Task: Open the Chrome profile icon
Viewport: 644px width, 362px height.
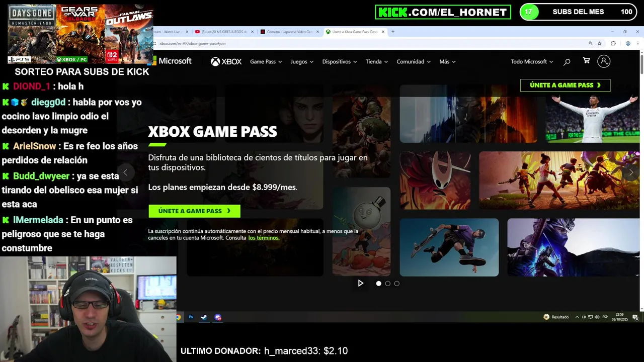Action: tap(628, 44)
